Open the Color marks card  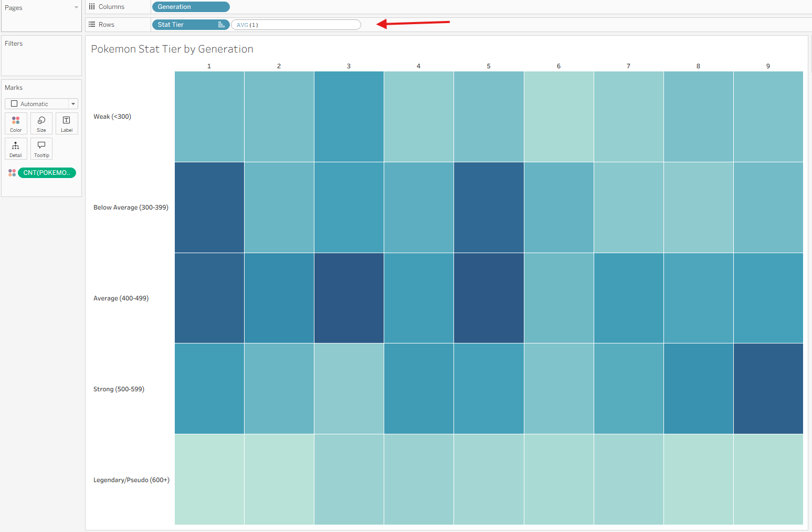pos(16,123)
